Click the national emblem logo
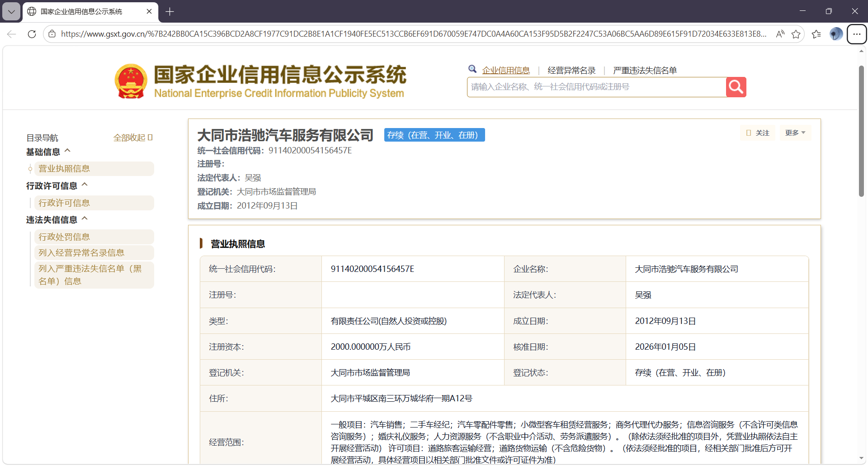 (131, 81)
